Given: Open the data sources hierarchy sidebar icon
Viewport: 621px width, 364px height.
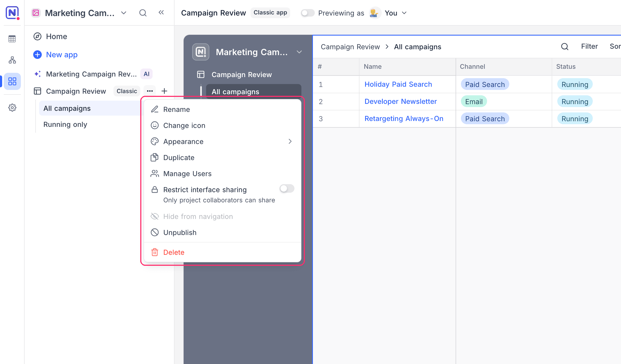Looking at the screenshot, I should pyautogui.click(x=12, y=60).
